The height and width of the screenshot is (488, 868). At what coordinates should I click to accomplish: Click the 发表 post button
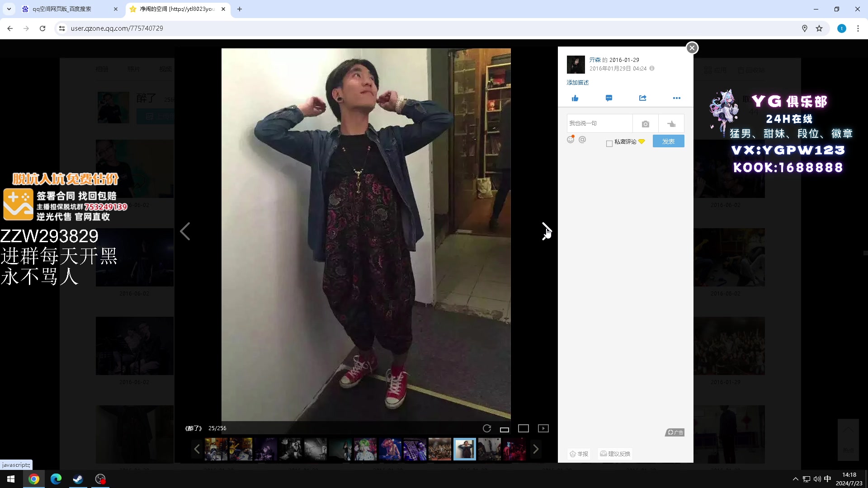click(x=668, y=141)
